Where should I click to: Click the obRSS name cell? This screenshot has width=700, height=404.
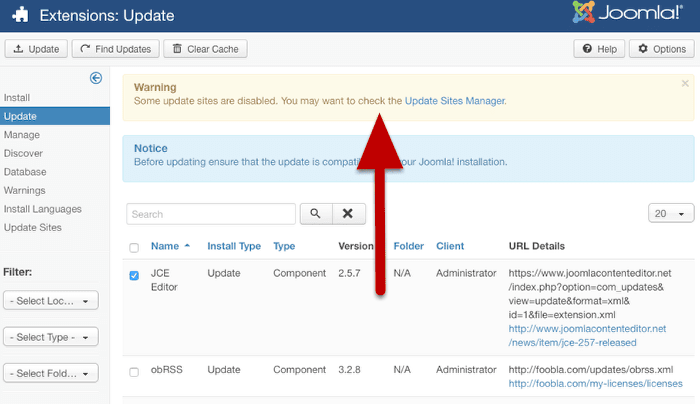(167, 370)
